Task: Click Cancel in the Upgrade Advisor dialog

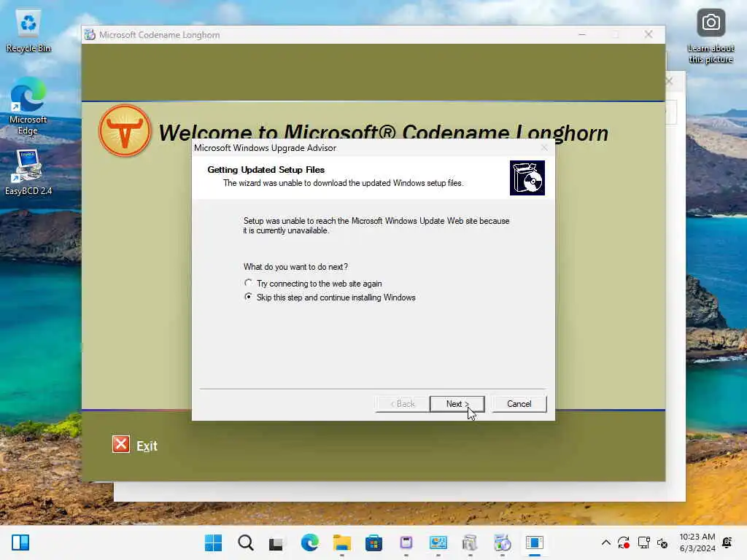Action: point(519,404)
